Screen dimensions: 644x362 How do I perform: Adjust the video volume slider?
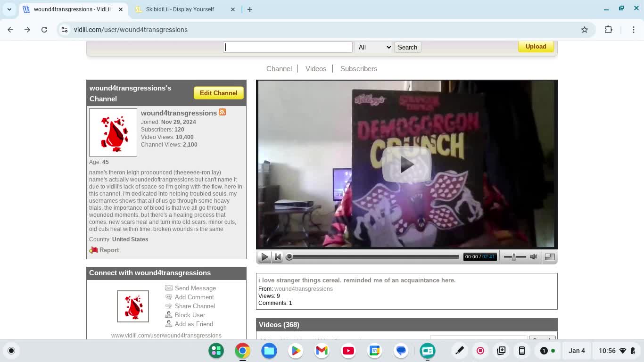(513, 257)
